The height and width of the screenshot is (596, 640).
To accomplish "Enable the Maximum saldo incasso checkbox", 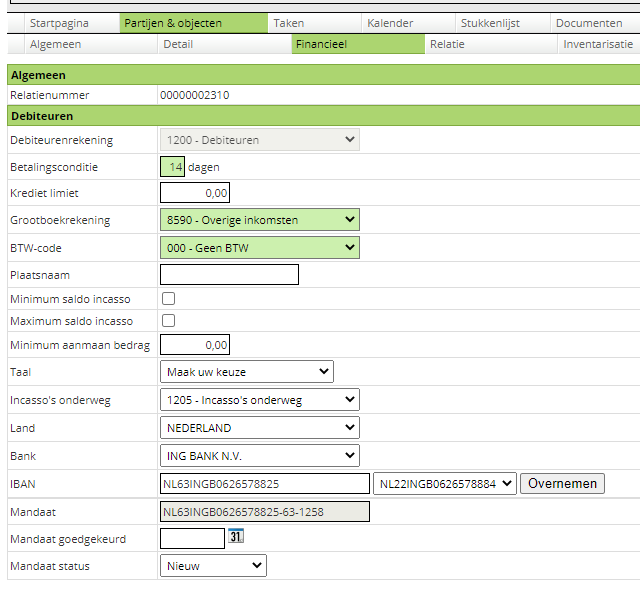I will click(169, 321).
